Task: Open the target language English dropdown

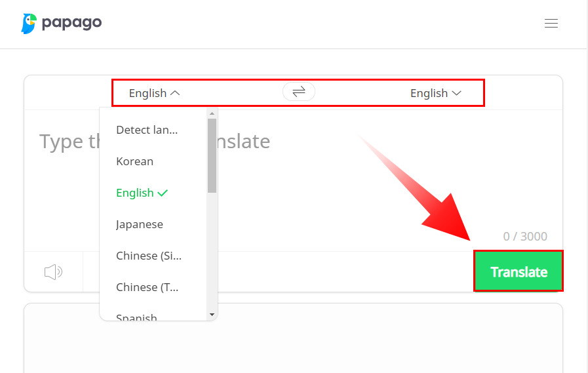Action: pos(435,93)
